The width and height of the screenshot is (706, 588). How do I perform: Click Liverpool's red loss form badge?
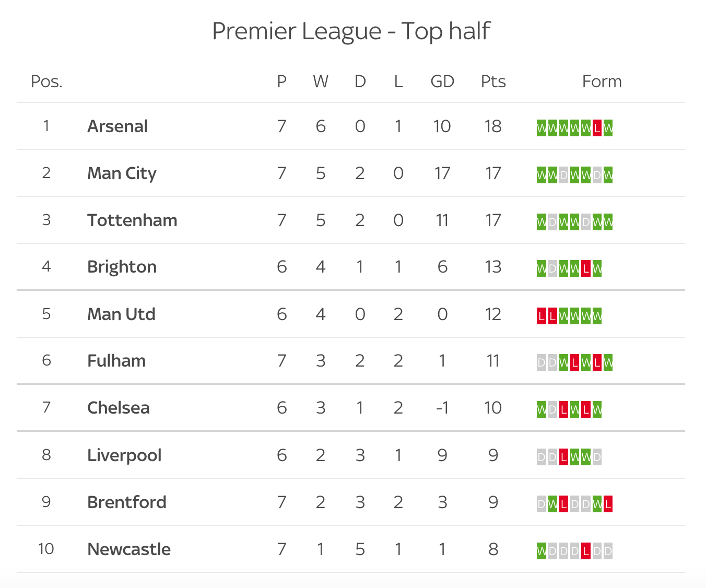point(563,457)
